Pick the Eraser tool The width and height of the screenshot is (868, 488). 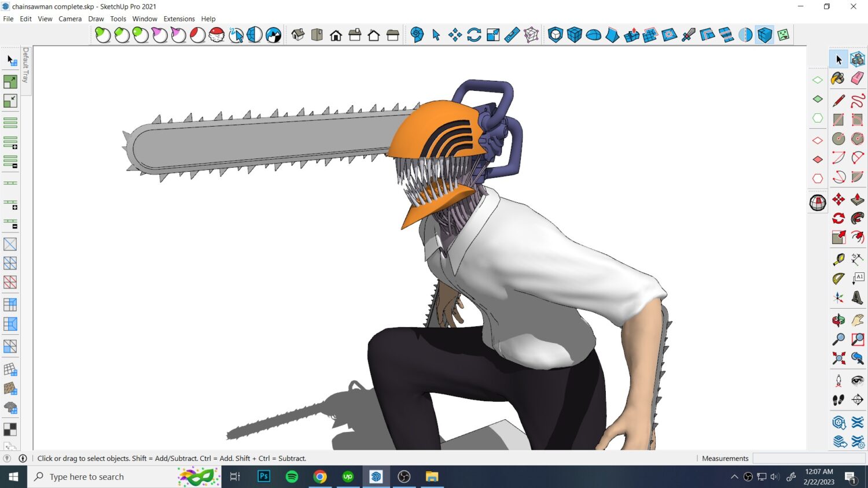point(858,79)
